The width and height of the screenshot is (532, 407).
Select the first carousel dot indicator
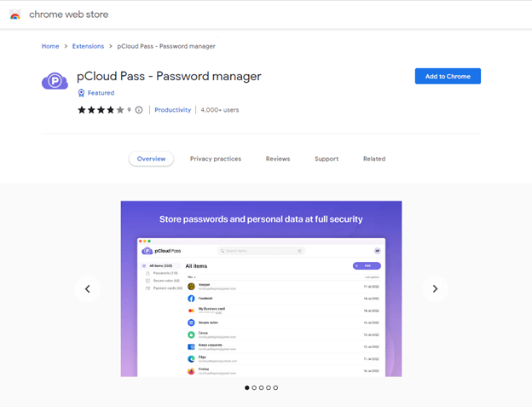click(247, 387)
